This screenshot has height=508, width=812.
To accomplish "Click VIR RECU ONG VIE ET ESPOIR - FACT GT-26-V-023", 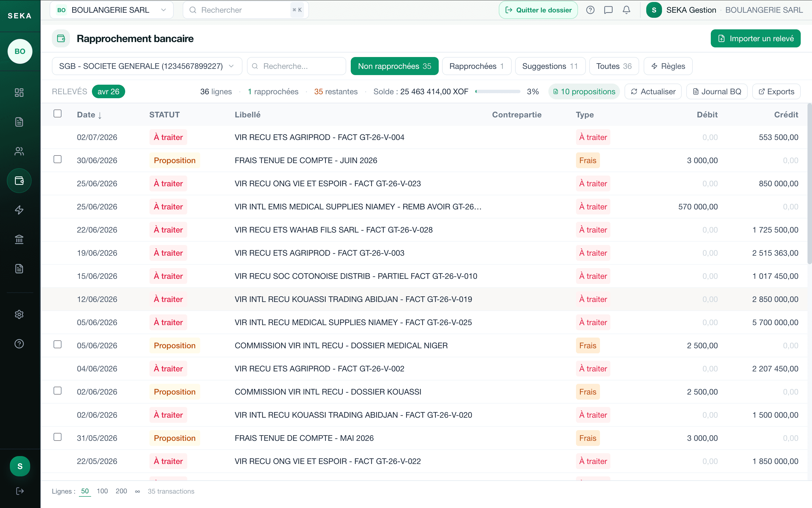I will click(x=424, y=183).
